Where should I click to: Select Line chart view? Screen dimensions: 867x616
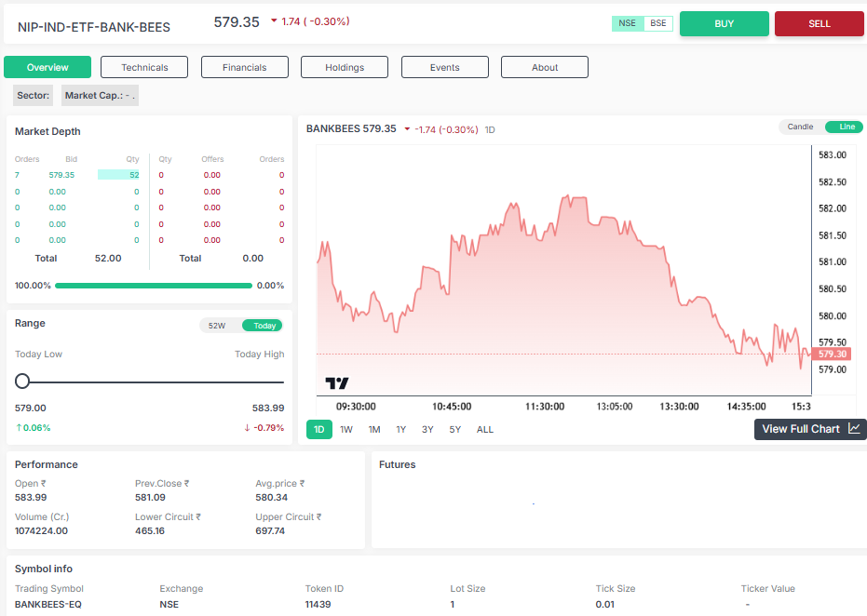845,127
